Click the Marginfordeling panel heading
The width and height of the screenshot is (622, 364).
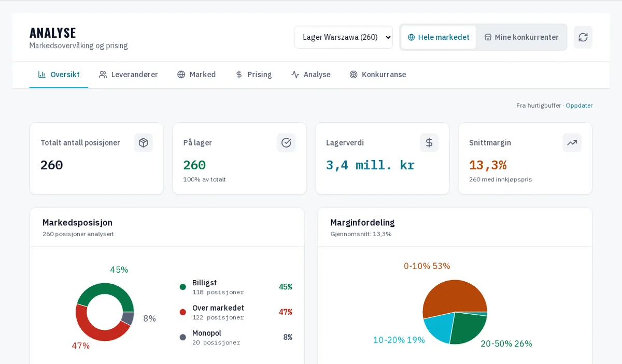(362, 223)
